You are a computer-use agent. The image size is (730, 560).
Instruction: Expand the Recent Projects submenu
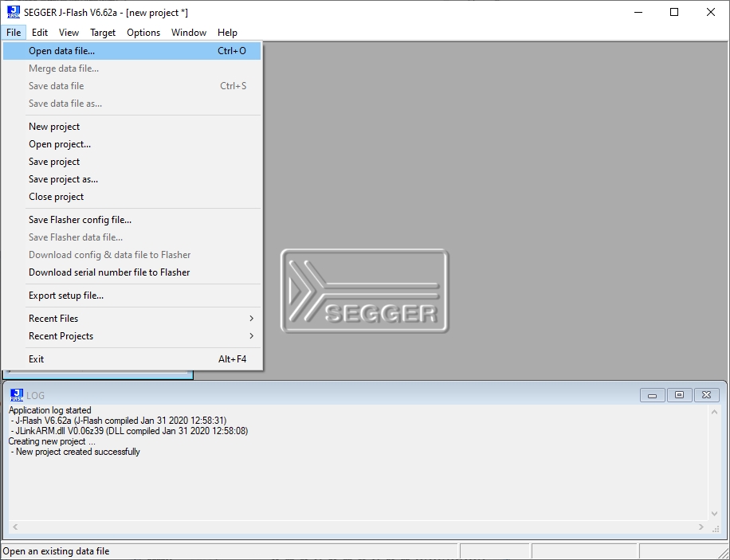pos(131,336)
